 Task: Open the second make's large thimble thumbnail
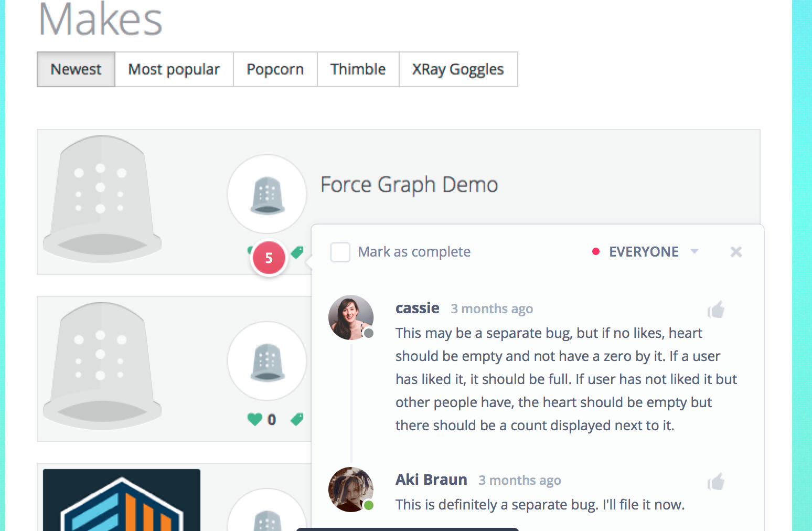102,366
